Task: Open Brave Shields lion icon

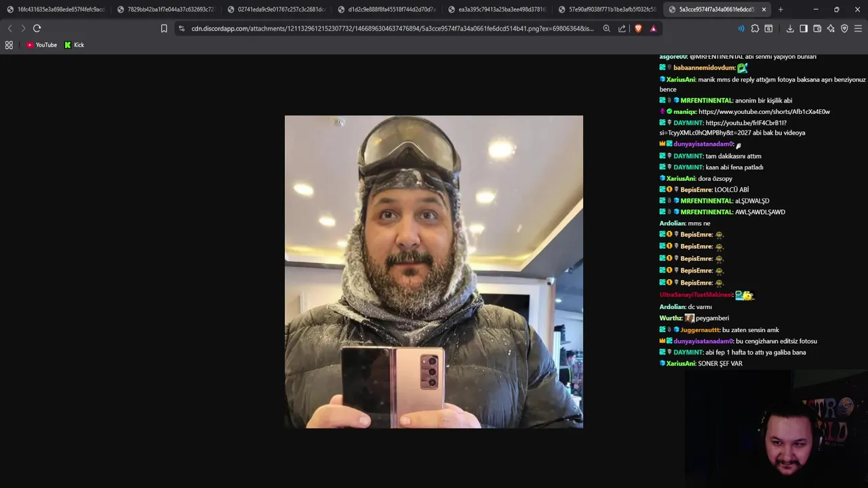Action: (638, 28)
